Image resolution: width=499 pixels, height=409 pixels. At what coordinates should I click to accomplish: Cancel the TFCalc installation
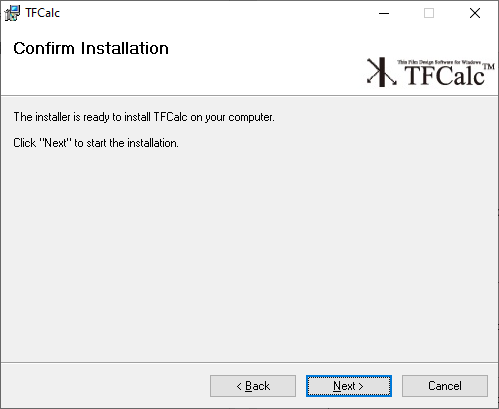pyautogui.click(x=445, y=386)
